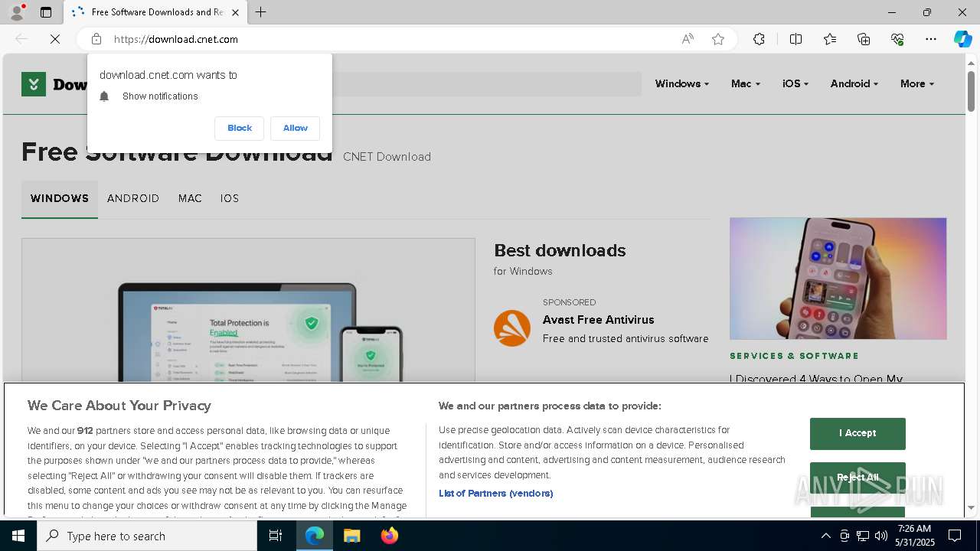Click the taskbar search box
Image resolution: width=980 pixels, height=551 pixels.
tap(147, 536)
